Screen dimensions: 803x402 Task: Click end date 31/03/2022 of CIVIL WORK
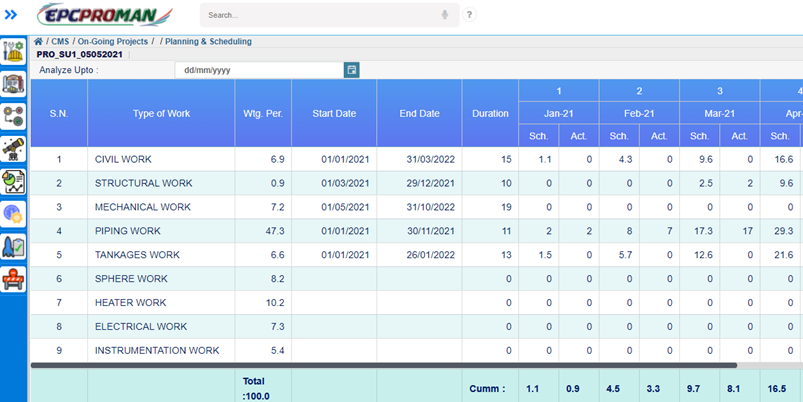(x=431, y=159)
